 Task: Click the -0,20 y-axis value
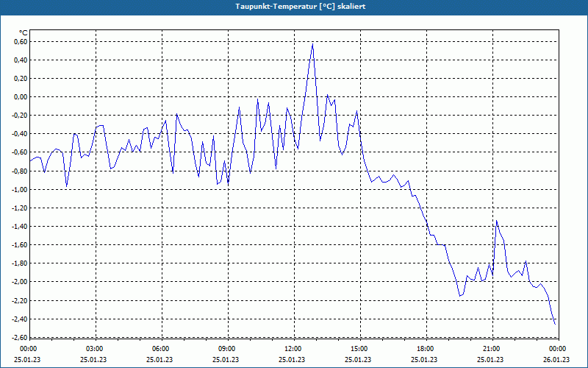point(21,116)
